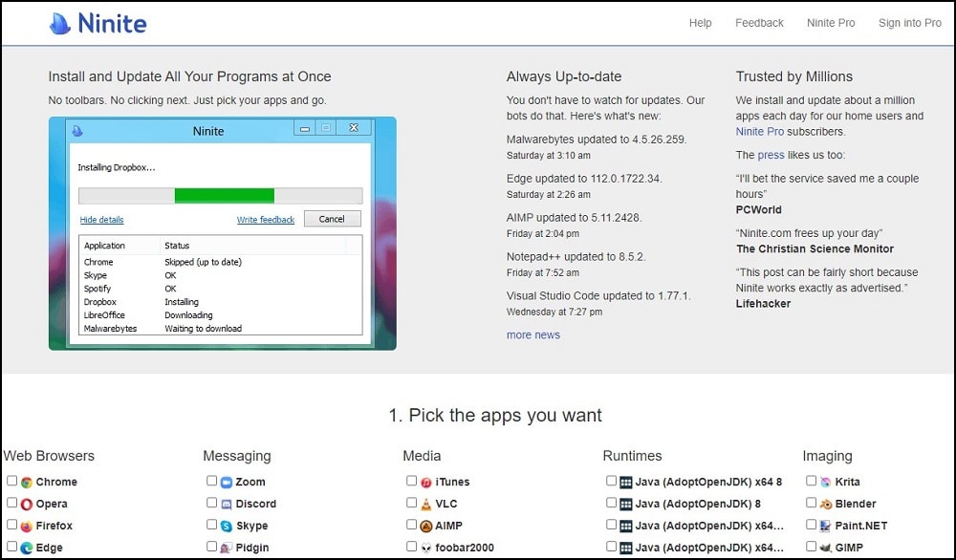
Task: Select the Edge checkbox
Action: point(11,547)
